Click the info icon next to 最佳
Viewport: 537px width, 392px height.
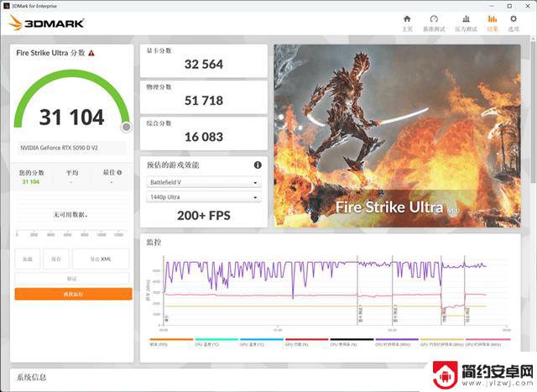(x=119, y=172)
